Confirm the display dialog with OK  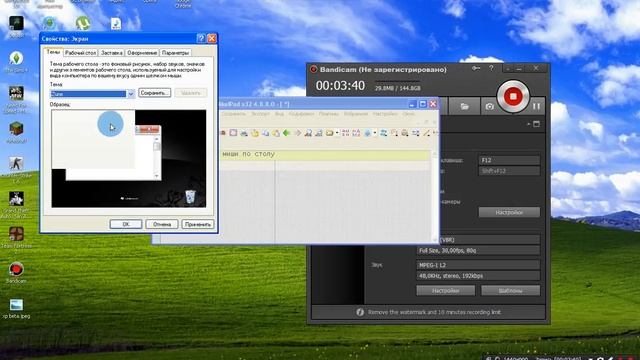(126, 224)
